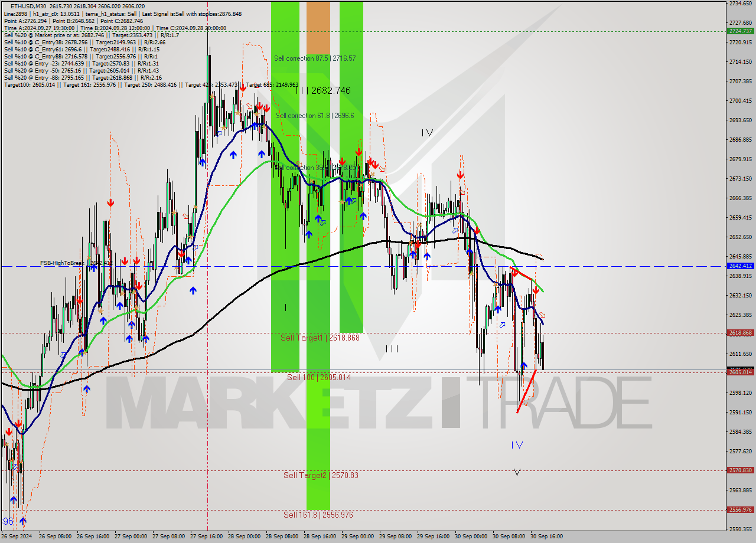Viewport: 756px width, 543px height.
Task: Click the 26 Sep 2024 date label
Action: point(17,537)
